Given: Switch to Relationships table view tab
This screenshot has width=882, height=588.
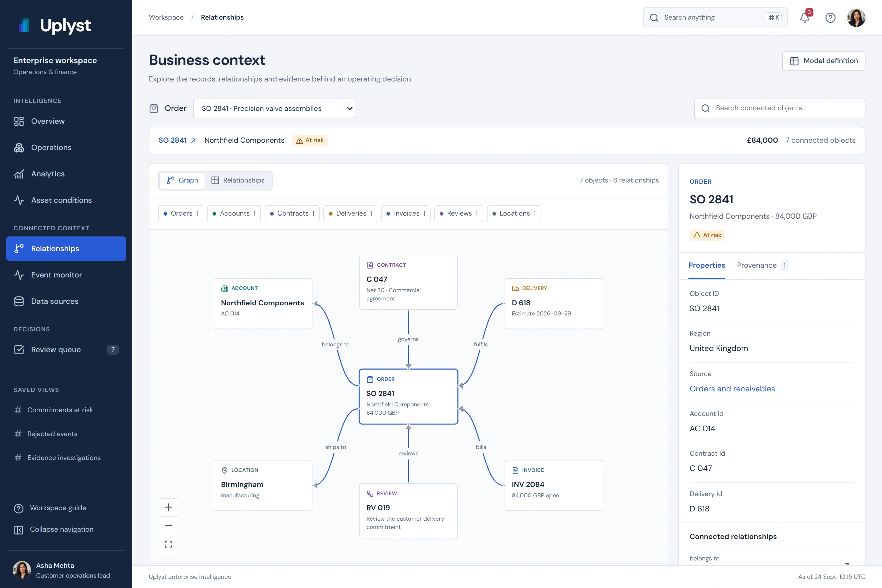Looking at the screenshot, I should pyautogui.click(x=238, y=180).
